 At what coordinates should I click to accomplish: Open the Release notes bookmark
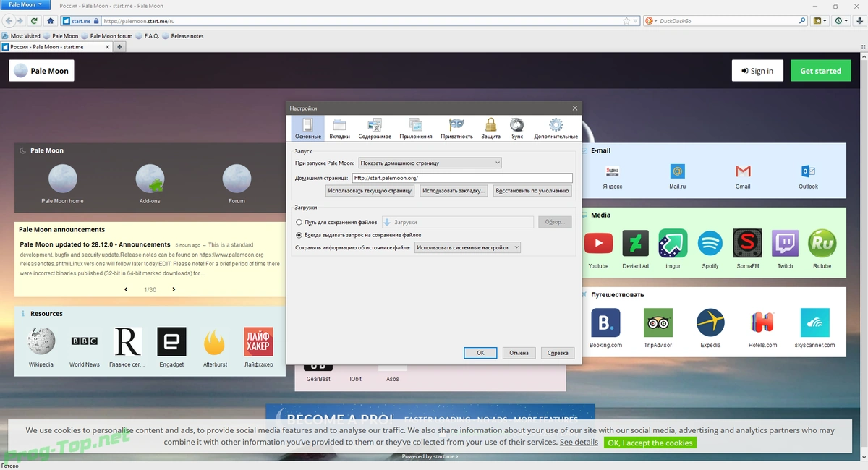183,35
